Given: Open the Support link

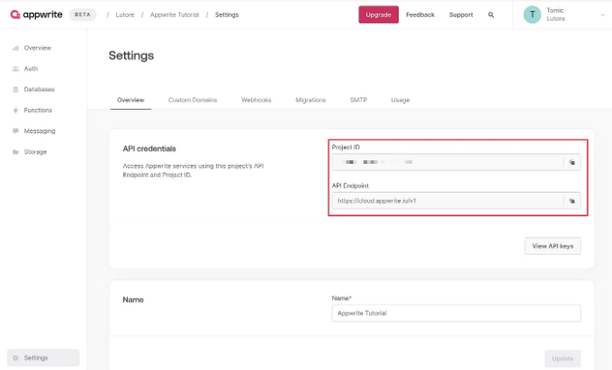Looking at the screenshot, I should 461,14.
